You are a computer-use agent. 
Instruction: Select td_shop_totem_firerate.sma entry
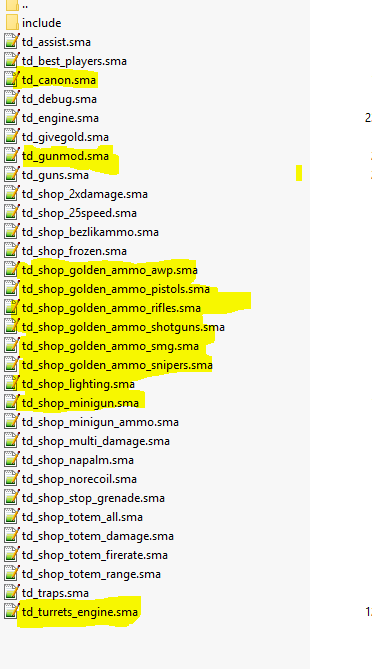pos(95,555)
